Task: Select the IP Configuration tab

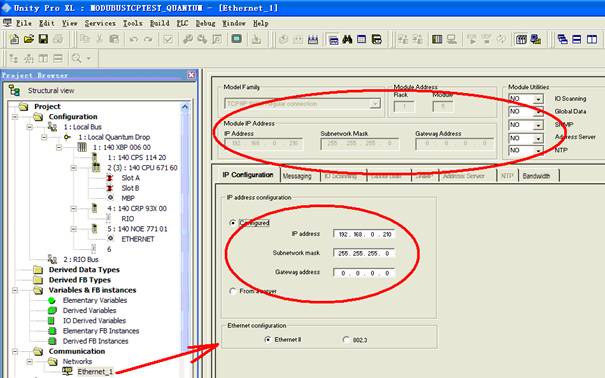Action: click(x=248, y=175)
